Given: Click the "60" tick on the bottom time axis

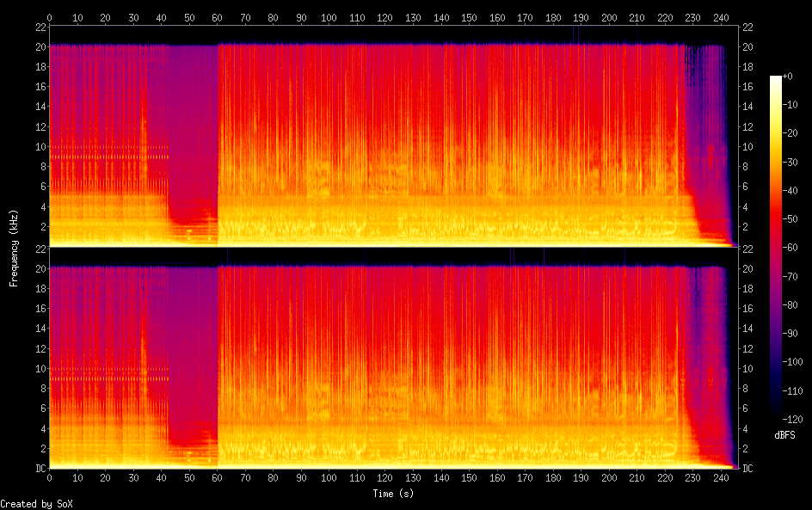Looking at the screenshot, I should (217, 478).
